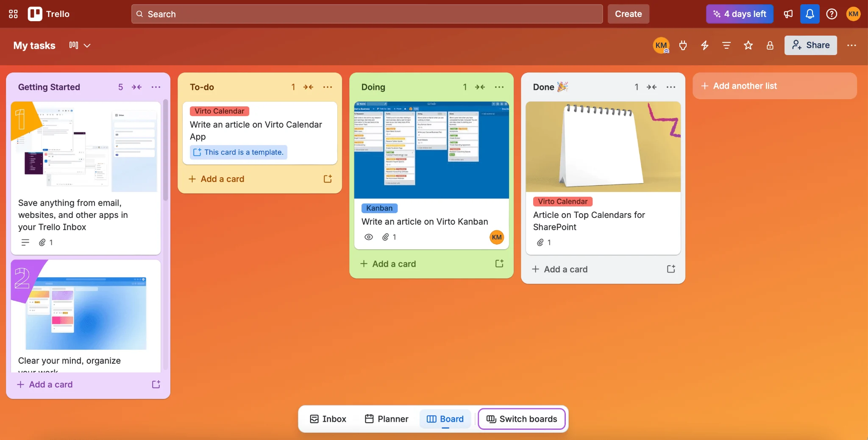
Task: Change board visibility via lock icon
Action: click(770, 45)
